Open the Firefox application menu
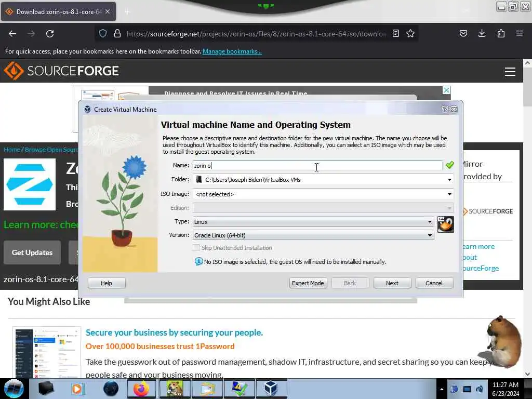Screen dimensions: 532x399 point(520,33)
